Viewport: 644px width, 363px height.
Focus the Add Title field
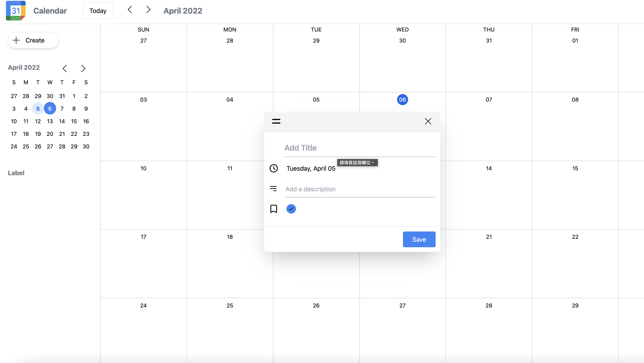pyautogui.click(x=360, y=148)
